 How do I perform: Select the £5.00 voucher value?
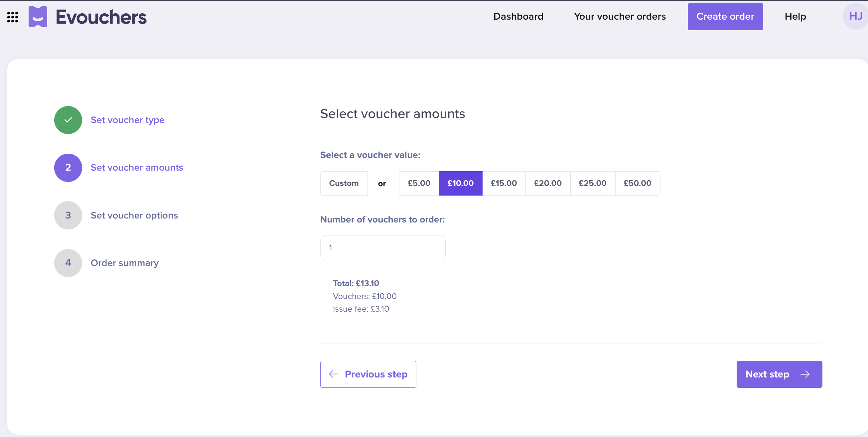point(419,183)
